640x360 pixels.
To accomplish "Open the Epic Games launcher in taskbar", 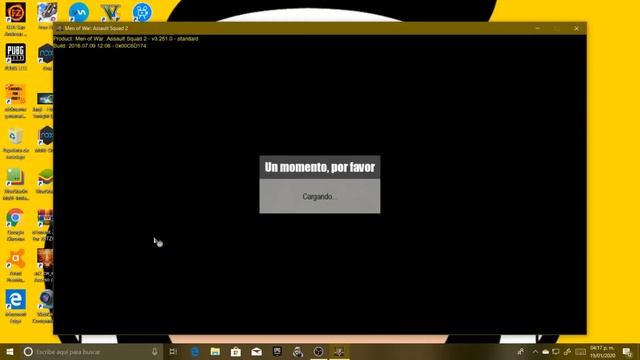I will (277, 352).
